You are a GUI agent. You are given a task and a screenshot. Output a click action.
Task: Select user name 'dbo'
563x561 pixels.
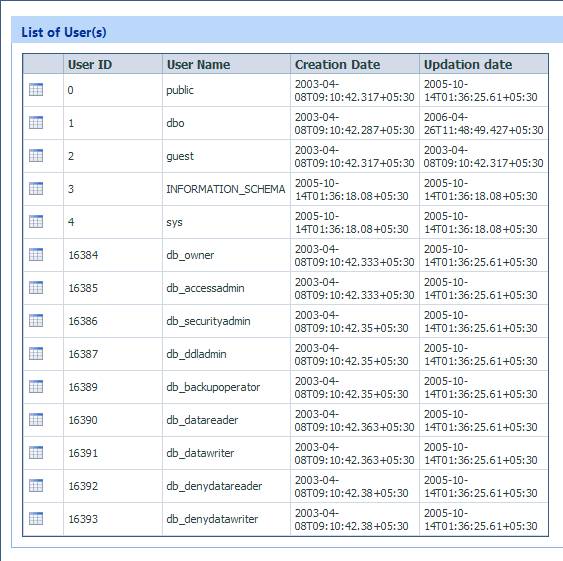coord(175,123)
